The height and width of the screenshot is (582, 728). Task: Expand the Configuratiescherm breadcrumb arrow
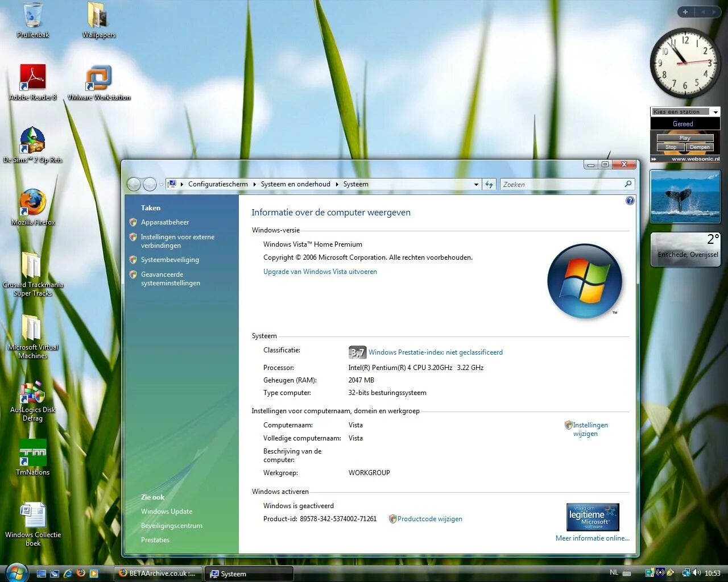[x=254, y=184]
